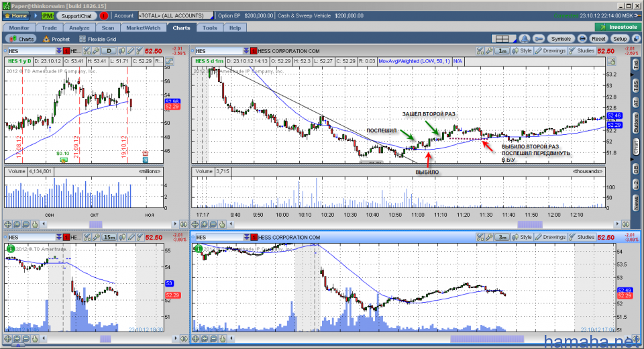
Task: Click the Reset button
Action: [598, 39]
